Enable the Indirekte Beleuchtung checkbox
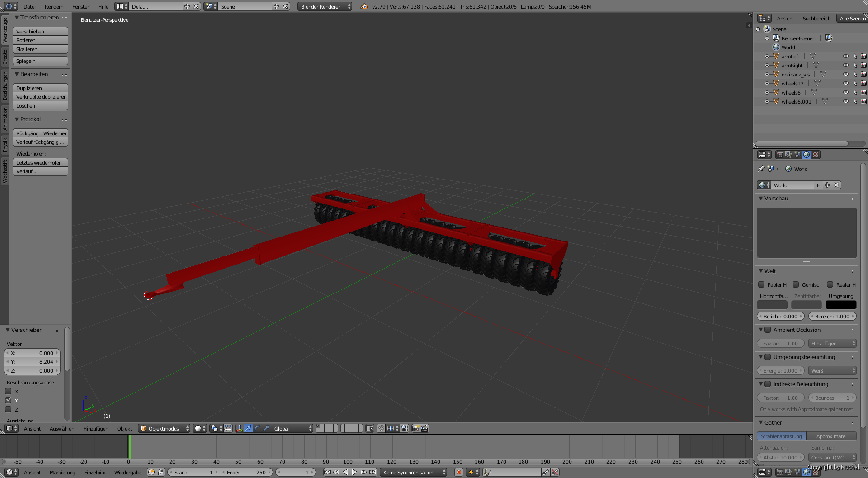868x478 pixels. pos(768,384)
